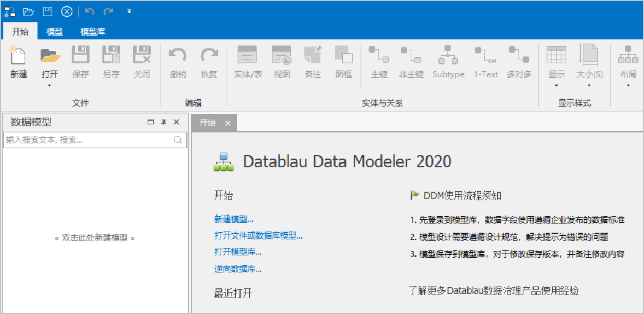The image size is (644, 314).
Task: Click the DDM使用流程须知 heading
Action: [x=462, y=196]
